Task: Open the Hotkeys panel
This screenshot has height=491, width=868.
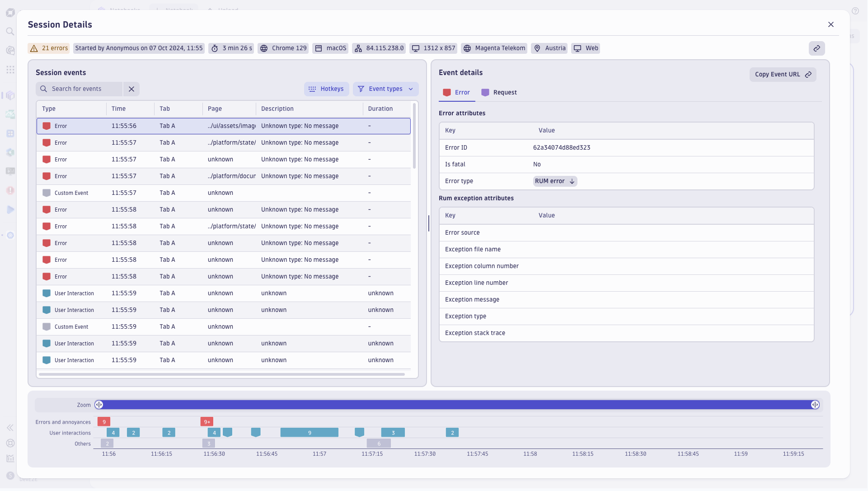Action: pos(327,89)
